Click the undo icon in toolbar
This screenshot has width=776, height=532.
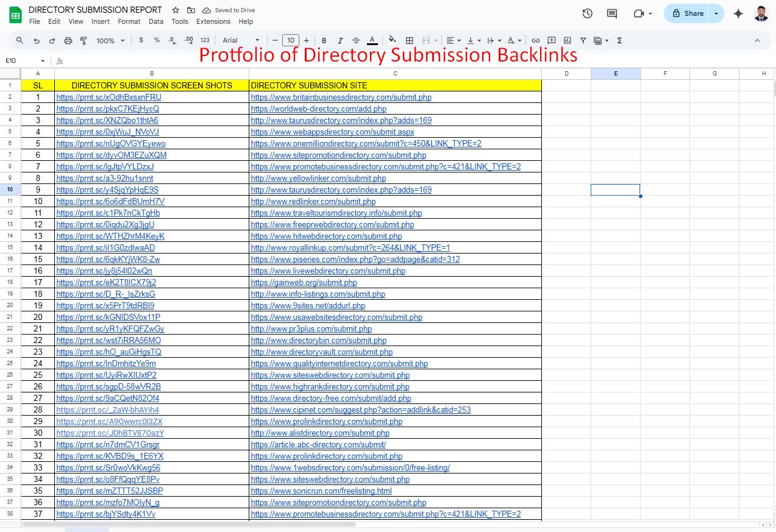coord(37,41)
